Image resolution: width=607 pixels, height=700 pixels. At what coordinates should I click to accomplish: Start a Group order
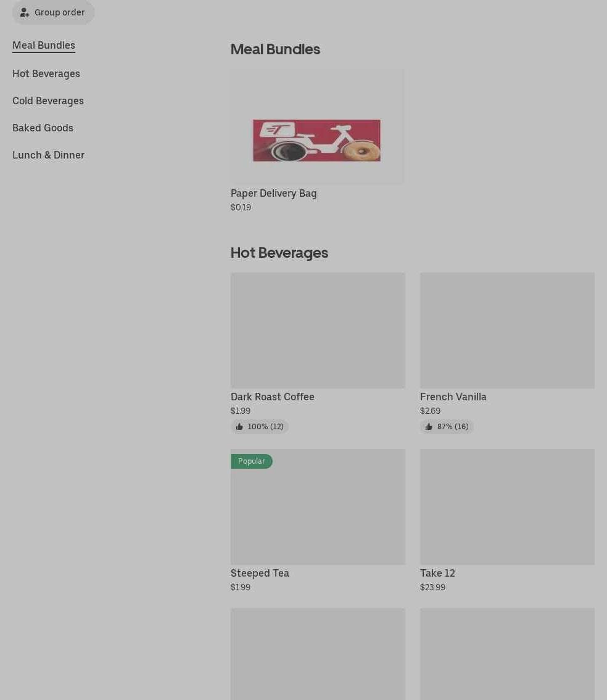tap(53, 12)
